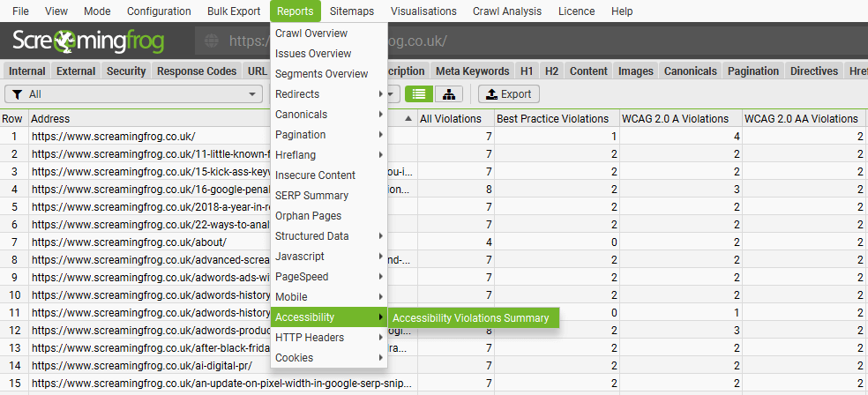868x395 pixels.
Task: Open the All filter dropdown
Action: (x=133, y=94)
